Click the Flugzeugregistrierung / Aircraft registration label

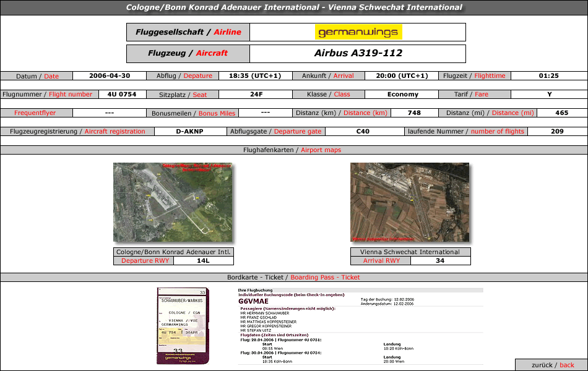click(x=77, y=132)
